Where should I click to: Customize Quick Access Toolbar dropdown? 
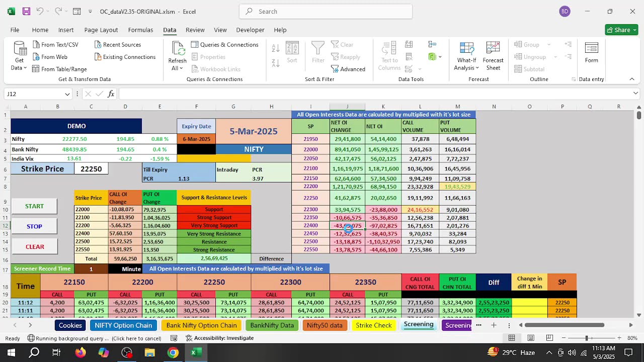tap(90, 11)
